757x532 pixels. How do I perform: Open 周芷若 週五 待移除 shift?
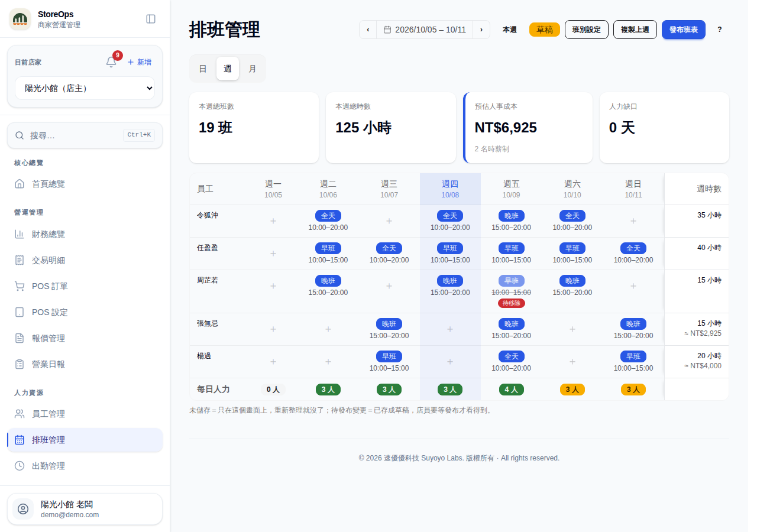(512, 291)
